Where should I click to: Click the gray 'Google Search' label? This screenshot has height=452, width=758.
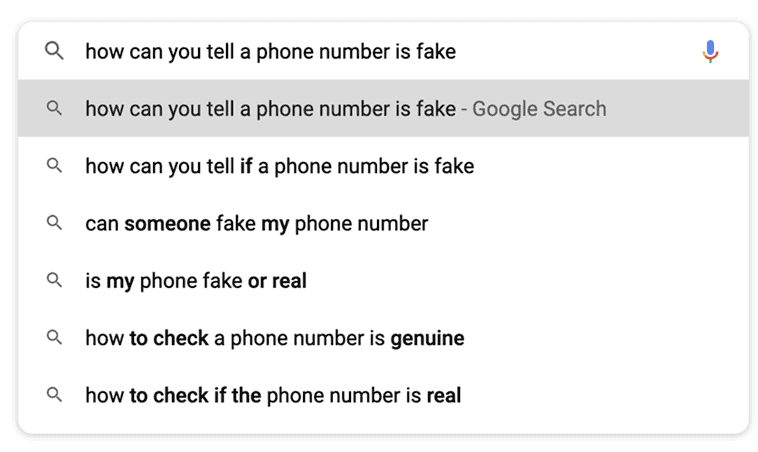[539, 109]
